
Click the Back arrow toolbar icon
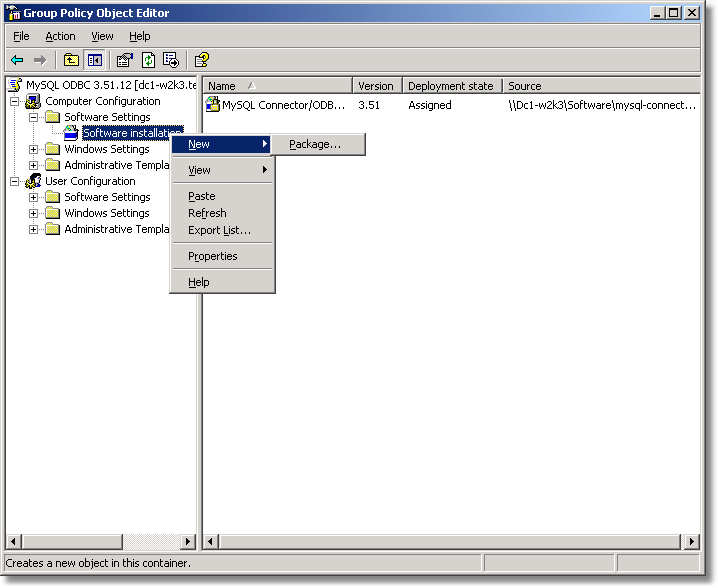coord(17,60)
